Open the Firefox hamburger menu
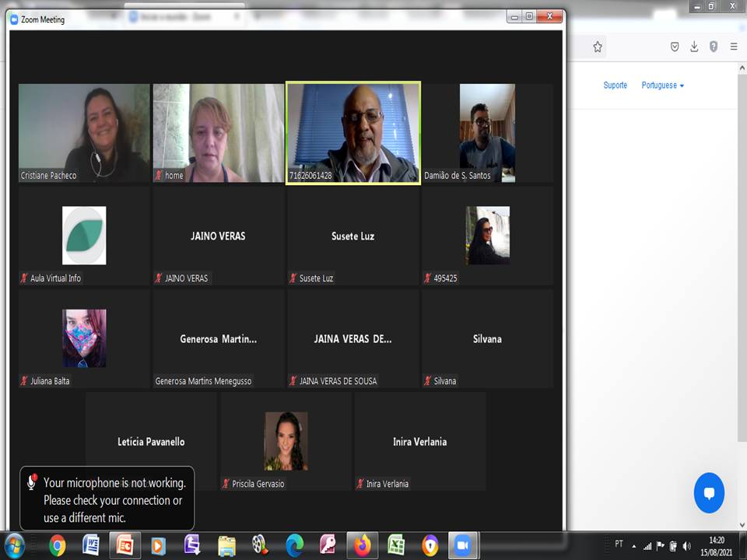747x560 pixels. tap(734, 47)
